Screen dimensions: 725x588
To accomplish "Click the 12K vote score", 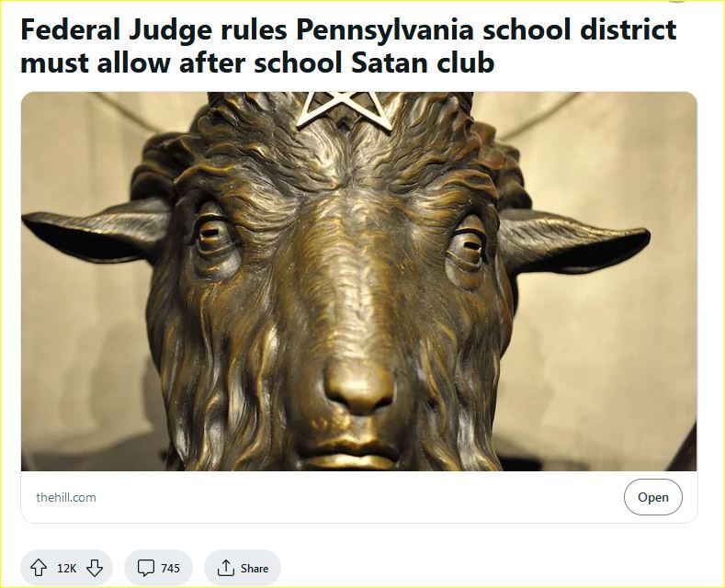I will pos(66,568).
